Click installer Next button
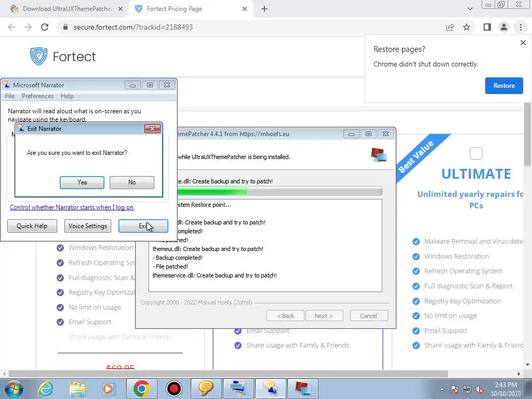The image size is (532, 399). click(324, 316)
